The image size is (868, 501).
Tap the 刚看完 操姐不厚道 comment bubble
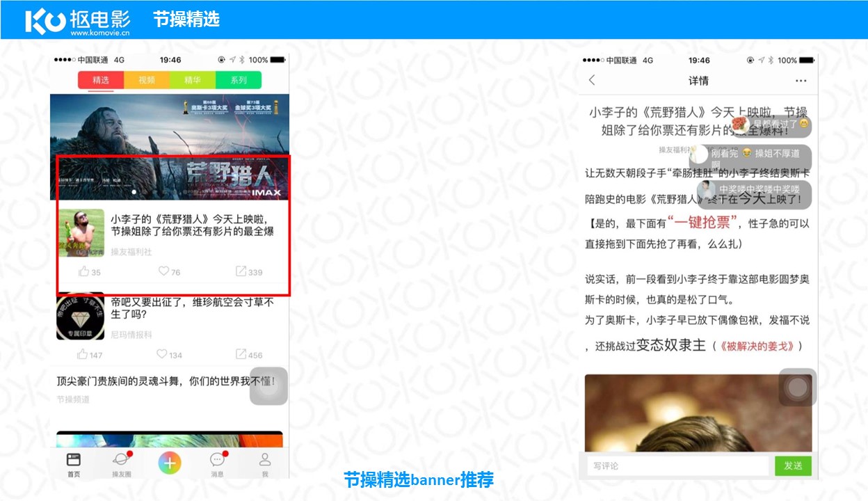click(750, 157)
